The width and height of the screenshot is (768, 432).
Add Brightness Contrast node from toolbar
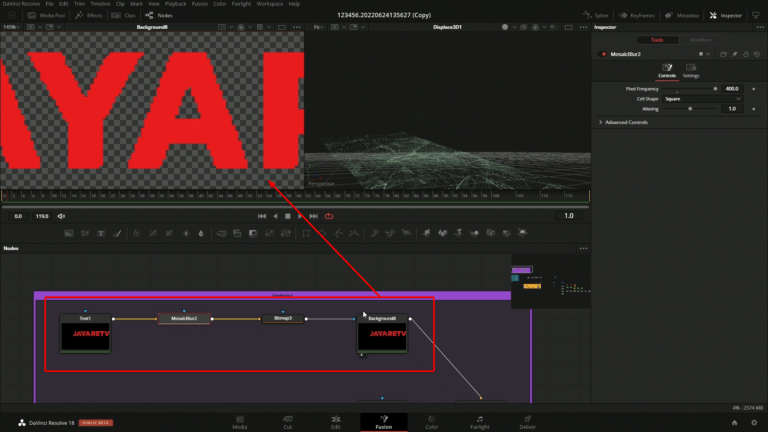pos(186,233)
